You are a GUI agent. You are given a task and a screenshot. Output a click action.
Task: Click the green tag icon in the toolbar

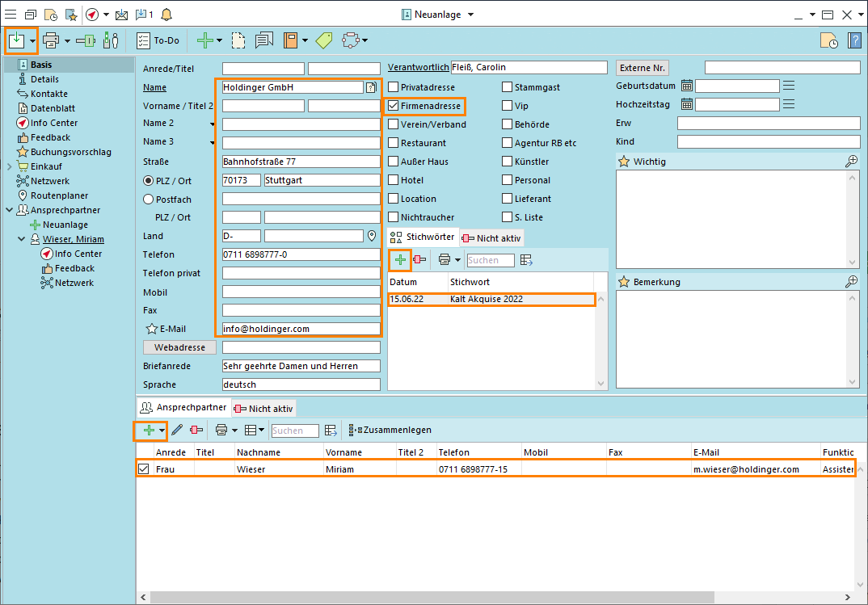point(324,40)
